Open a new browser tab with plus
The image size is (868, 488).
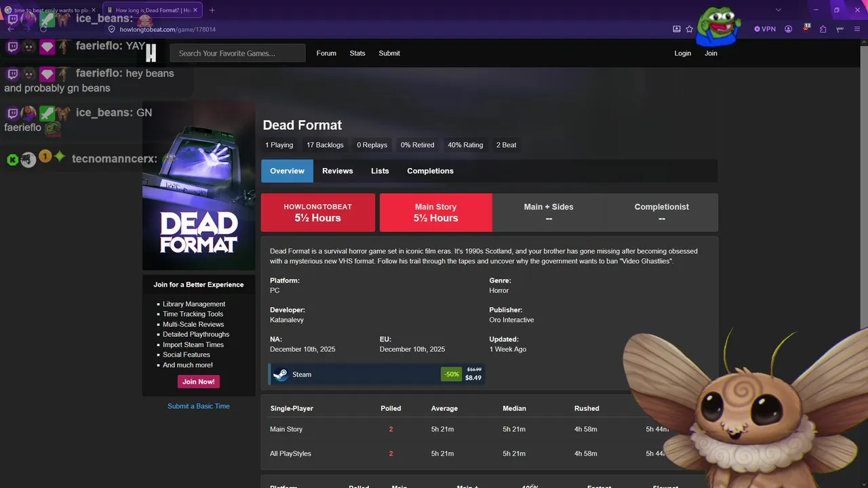(212, 10)
